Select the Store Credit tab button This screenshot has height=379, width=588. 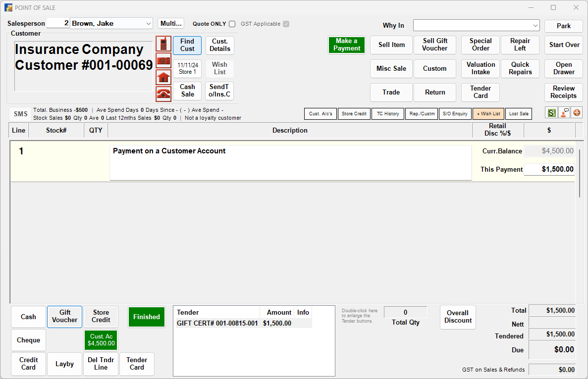pyautogui.click(x=354, y=113)
